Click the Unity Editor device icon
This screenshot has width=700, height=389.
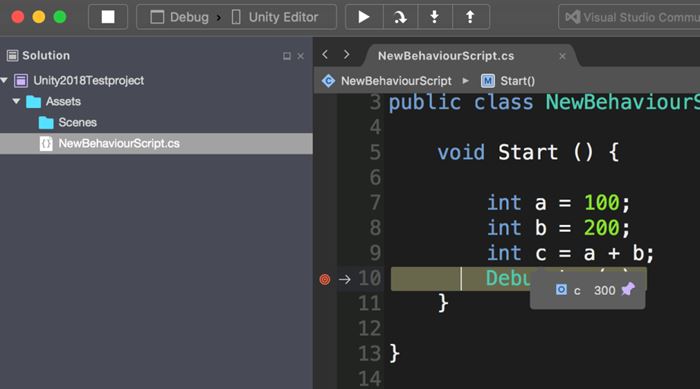[236, 17]
